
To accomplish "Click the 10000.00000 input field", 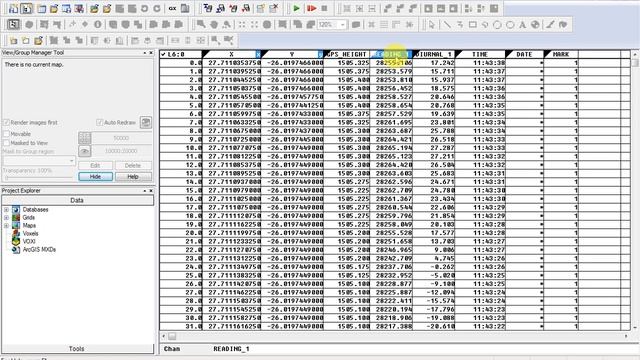I will 122,151.
